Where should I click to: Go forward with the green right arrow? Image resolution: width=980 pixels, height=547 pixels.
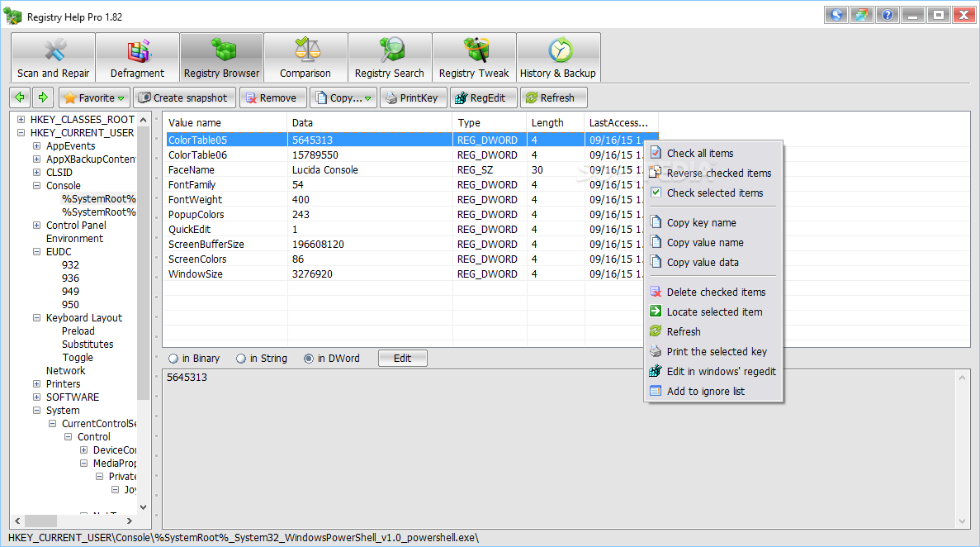pyautogui.click(x=42, y=98)
